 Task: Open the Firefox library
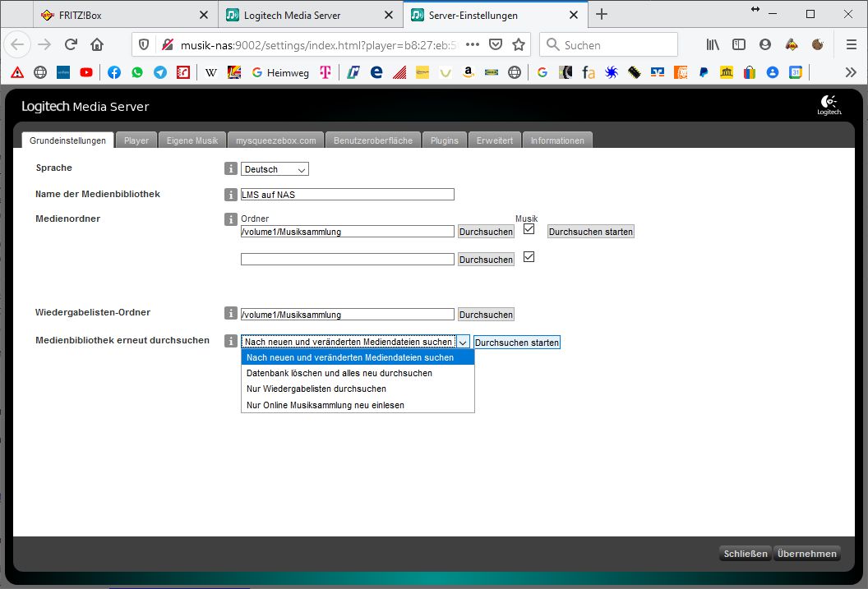(713, 44)
